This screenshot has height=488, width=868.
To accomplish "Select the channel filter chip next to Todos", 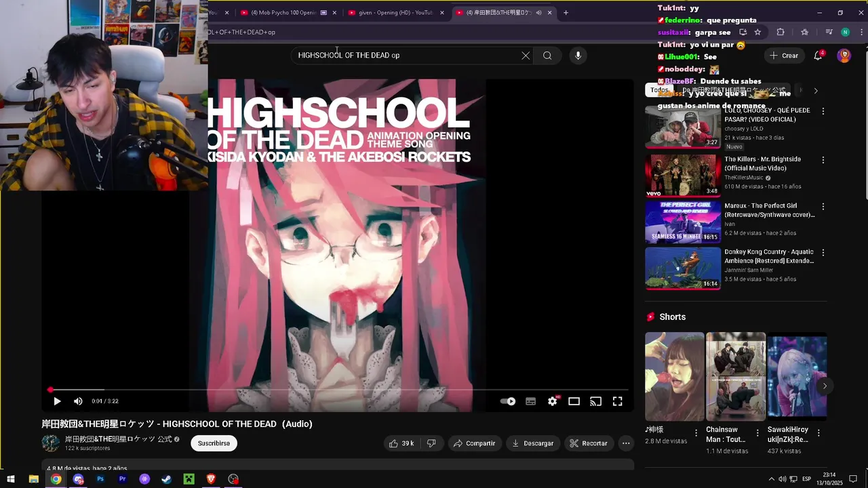I will coord(733,90).
